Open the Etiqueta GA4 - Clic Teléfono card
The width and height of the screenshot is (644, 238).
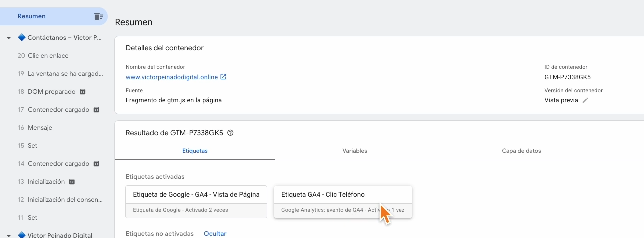pyautogui.click(x=343, y=195)
